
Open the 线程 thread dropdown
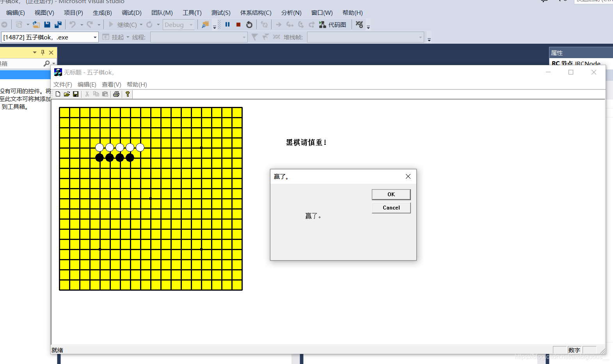pyautogui.click(x=199, y=37)
